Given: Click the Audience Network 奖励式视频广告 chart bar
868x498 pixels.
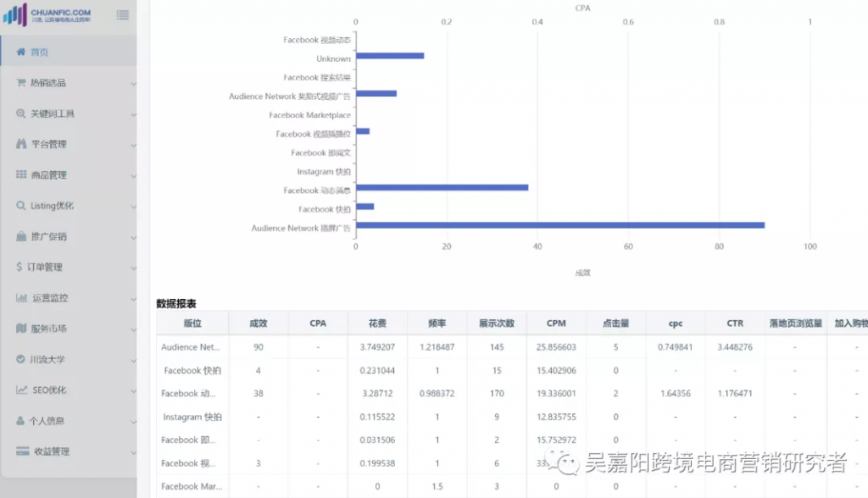Looking at the screenshot, I should click(376, 93).
